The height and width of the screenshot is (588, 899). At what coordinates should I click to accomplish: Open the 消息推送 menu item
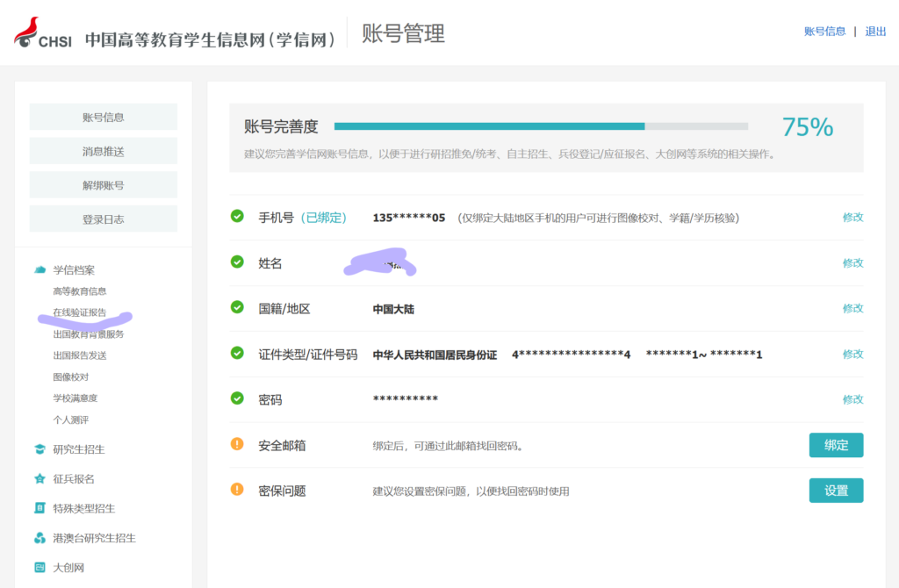[104, 151]
